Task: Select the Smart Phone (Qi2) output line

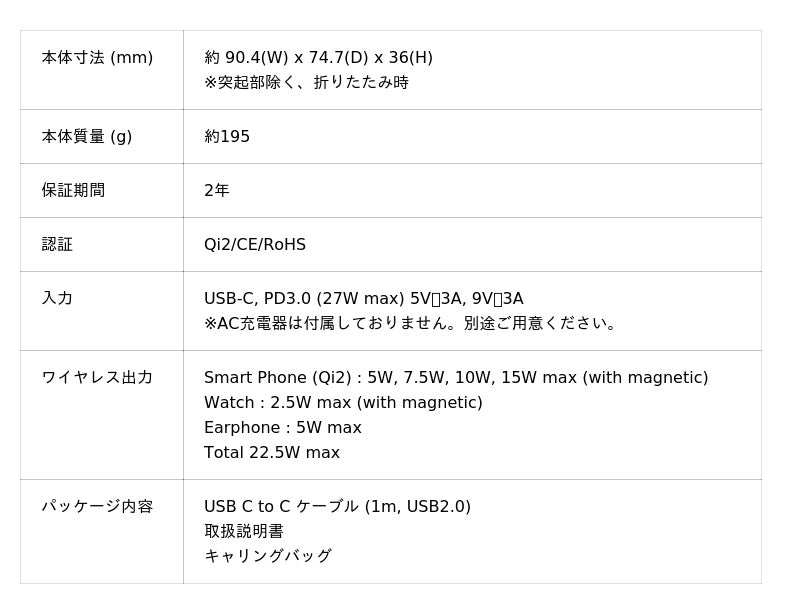Action: [x=456, y=378]
